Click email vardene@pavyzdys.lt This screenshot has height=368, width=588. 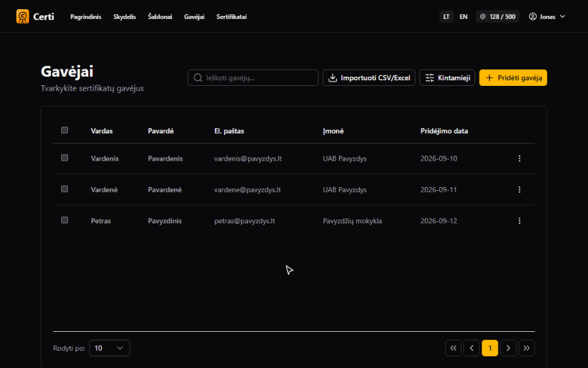247,190
